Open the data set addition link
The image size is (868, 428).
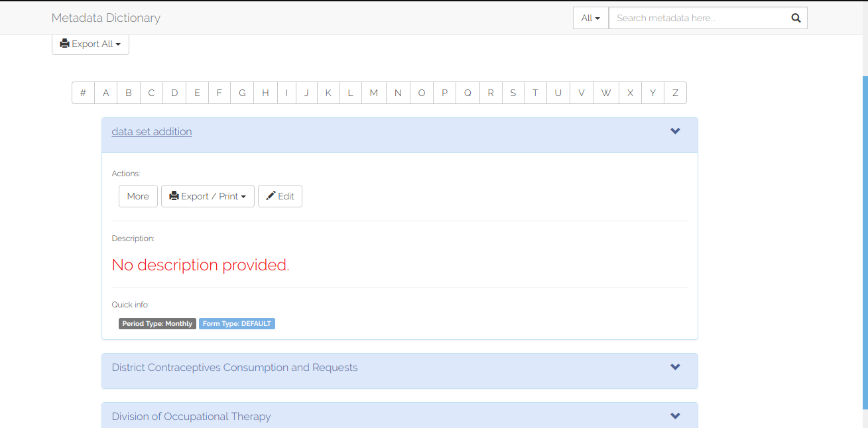click(152, 131)
